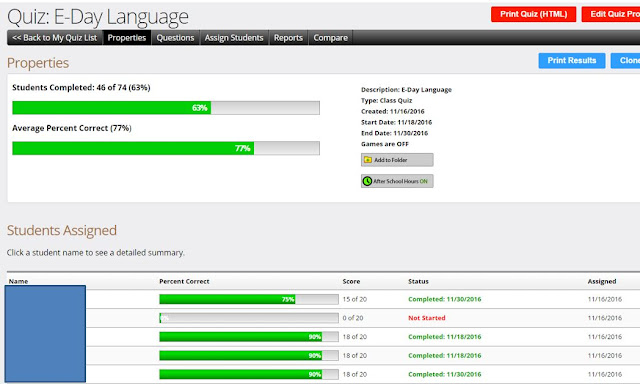Open the Questions tab
This screenshot has width=640, height=384.
click(x=176, y=38)
